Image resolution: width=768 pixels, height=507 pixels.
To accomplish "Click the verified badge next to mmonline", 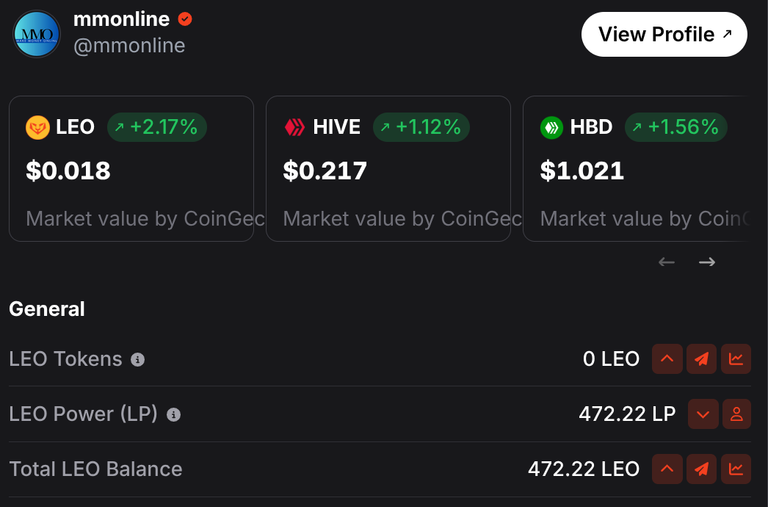I will pos(185,19).
